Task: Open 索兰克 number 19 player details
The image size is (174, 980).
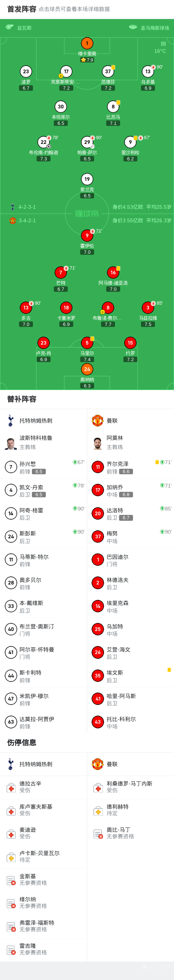Action: [87, 179]
